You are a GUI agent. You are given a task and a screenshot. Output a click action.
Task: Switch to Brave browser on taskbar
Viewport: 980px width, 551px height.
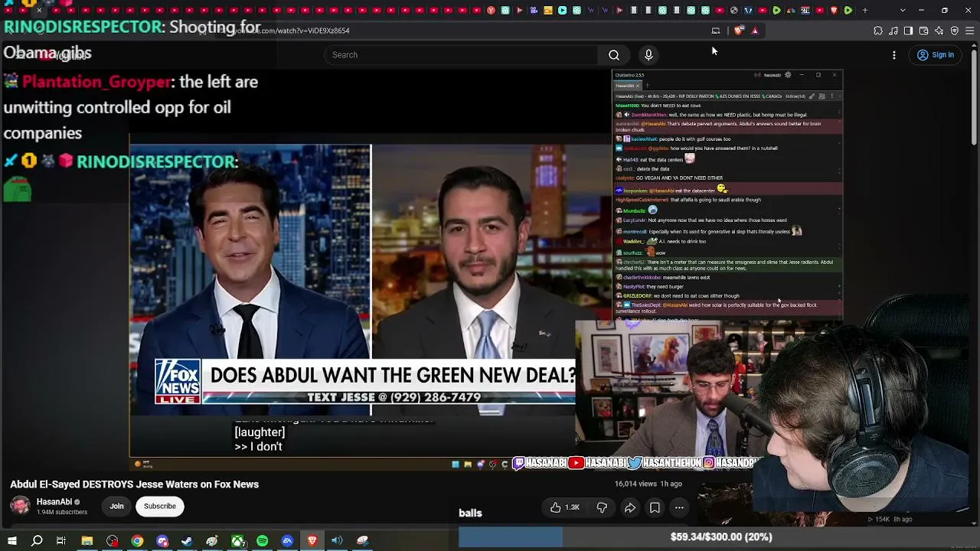point(312,541)
